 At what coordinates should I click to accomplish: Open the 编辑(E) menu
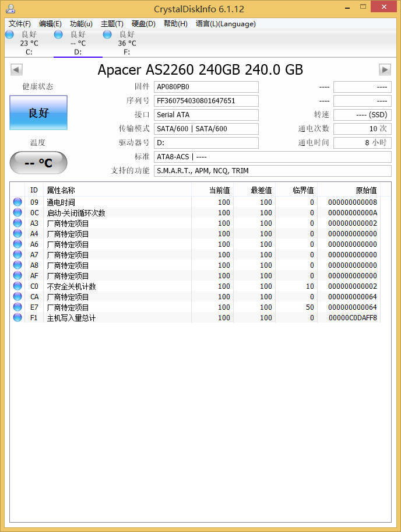coord(50,24)
